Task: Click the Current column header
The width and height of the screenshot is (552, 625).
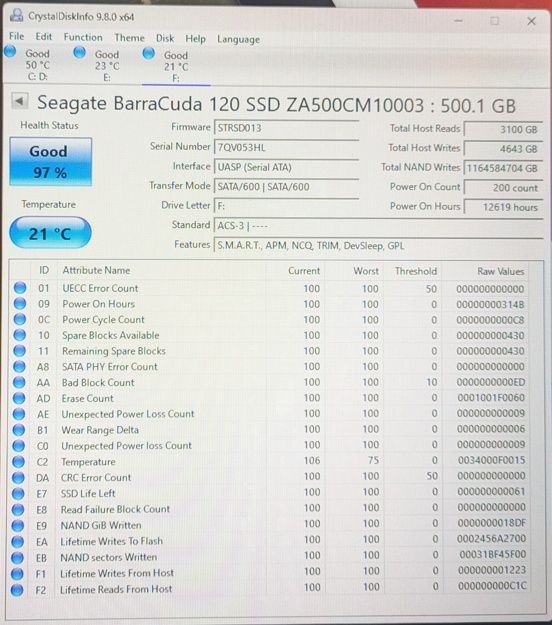Action: (304, 271)
